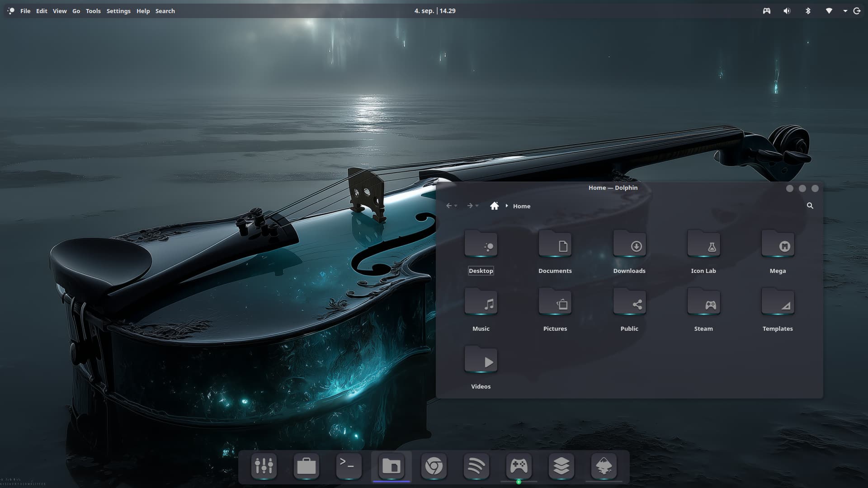The width and height of the screenshot is (868, 488).
Task: Open the Spotify dock icon
Action: tap(476, 466)
